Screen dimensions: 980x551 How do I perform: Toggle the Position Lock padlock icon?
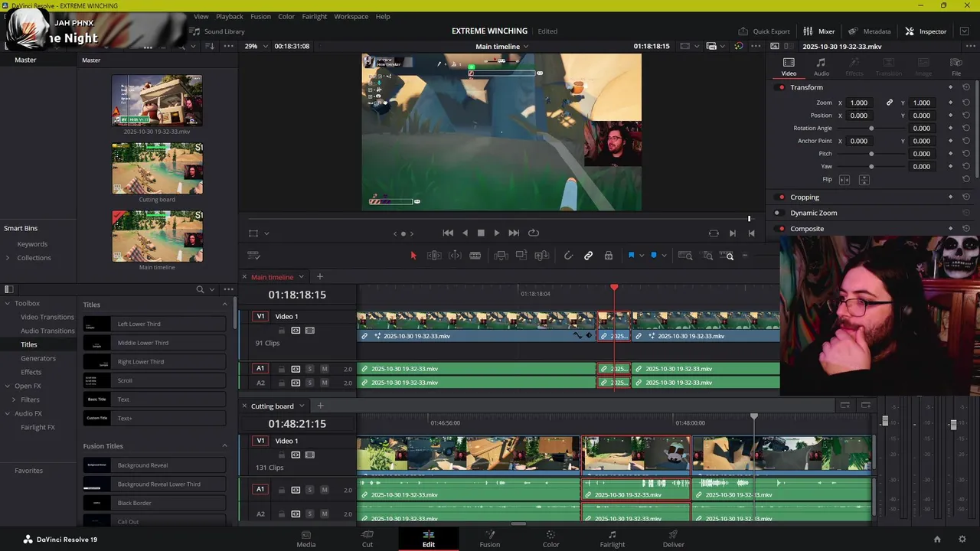click(609, 256)
